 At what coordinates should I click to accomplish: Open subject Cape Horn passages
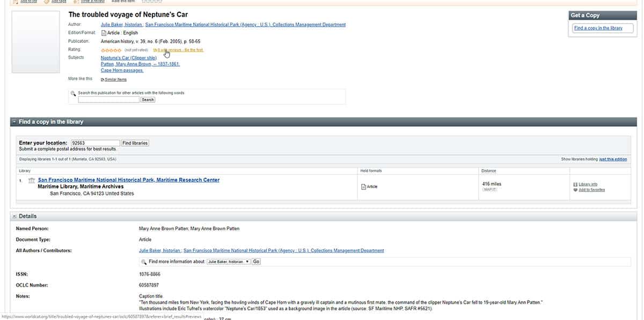pyautogui.click(x=122, y=70)
